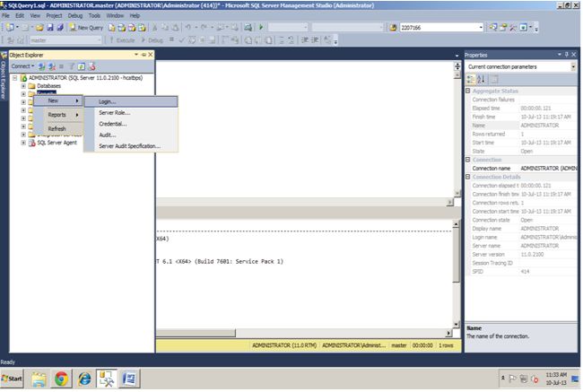
Task: Click the Debug button in the SQL toolbar
Action: coord(152,40)
